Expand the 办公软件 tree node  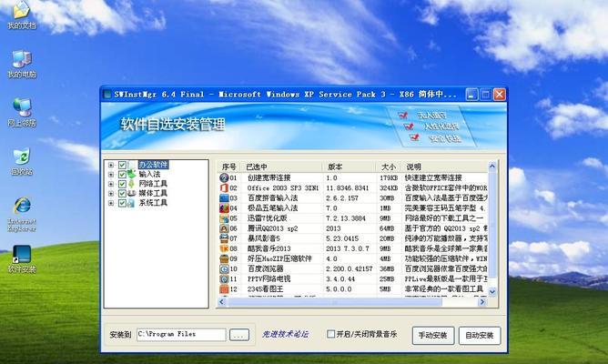pos(111,165)
